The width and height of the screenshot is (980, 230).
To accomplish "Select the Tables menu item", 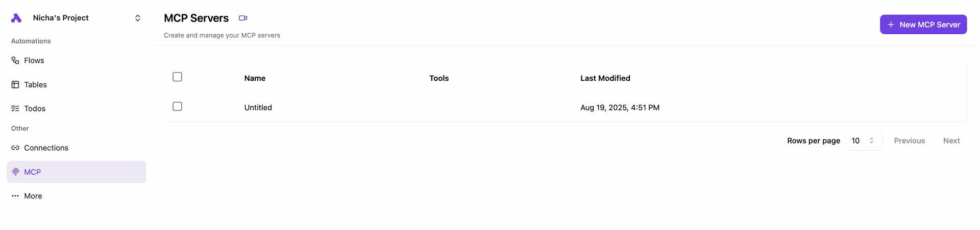I will (35, 85).
